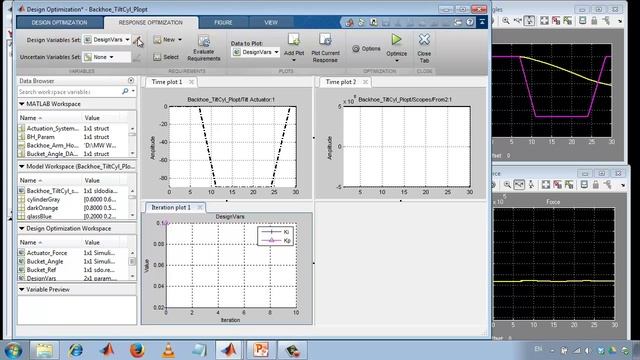Collapse the Variable Preview section
The width and height of the screenshot is (640, 360).
coord(22,289)
